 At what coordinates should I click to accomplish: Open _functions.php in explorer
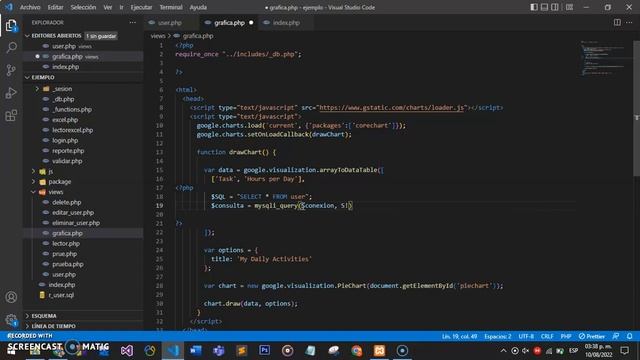pyautogui.click(x=72, y=109)
